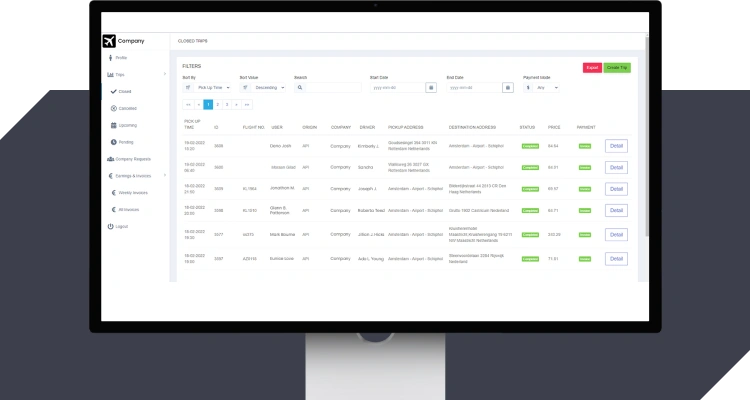Open End Date calendar picker icon
The image size is (750, 400).
click(x=508, y=88)
